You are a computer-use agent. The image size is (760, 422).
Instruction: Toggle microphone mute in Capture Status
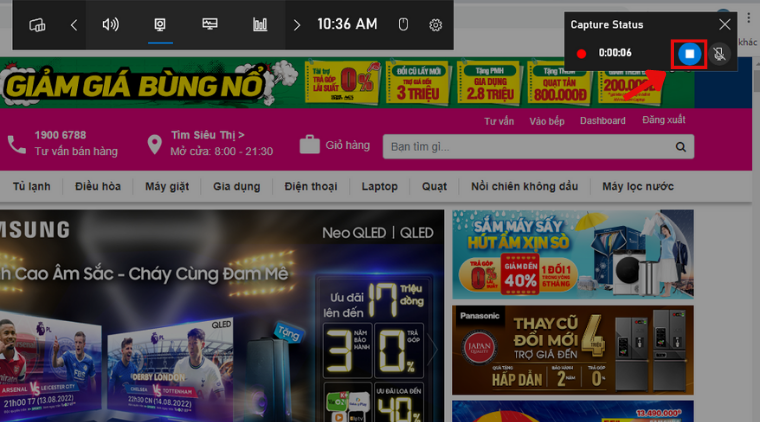(x=719, y=54)
